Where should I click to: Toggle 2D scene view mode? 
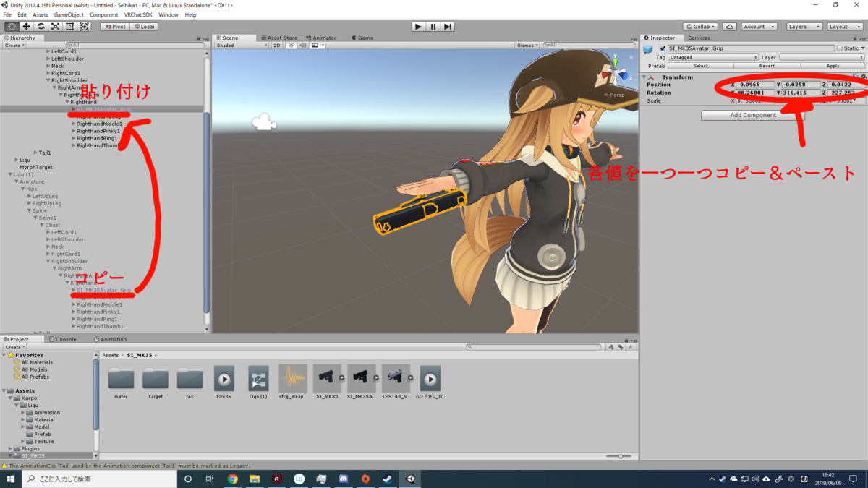277,46
